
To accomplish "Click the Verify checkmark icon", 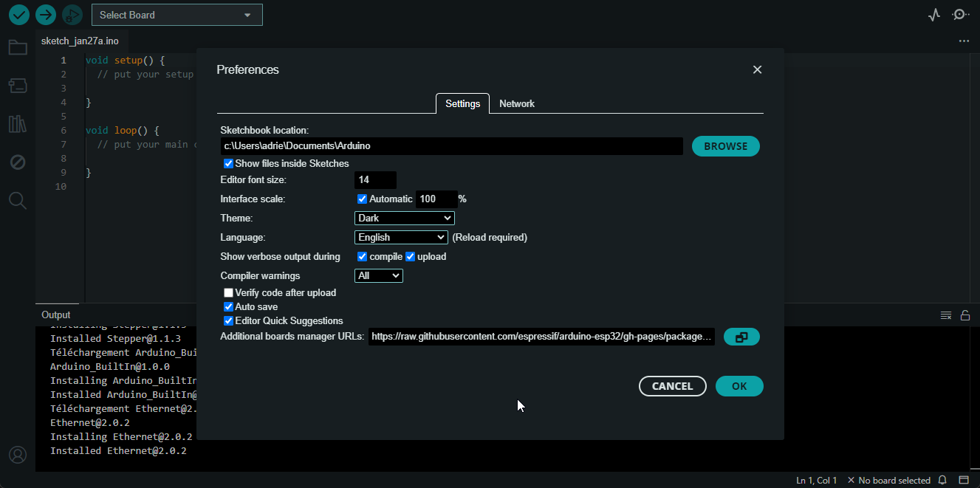I will pos(19,15).
